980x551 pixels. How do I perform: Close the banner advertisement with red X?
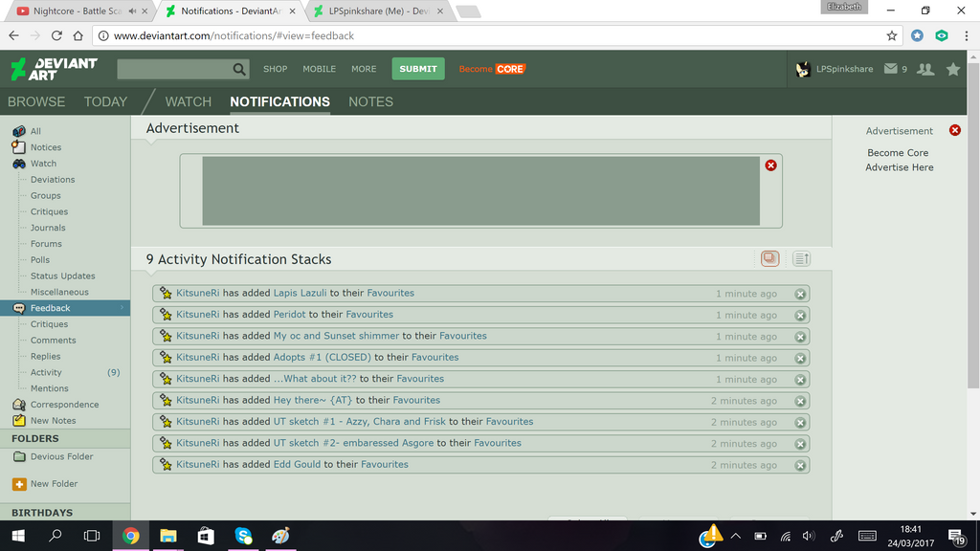coord(770,165)
